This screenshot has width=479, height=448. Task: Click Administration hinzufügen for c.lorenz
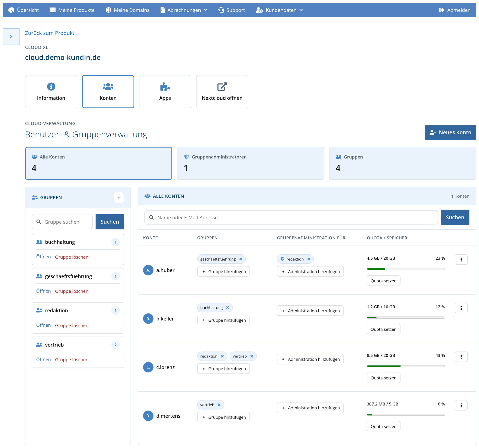(x=310, y=359)
